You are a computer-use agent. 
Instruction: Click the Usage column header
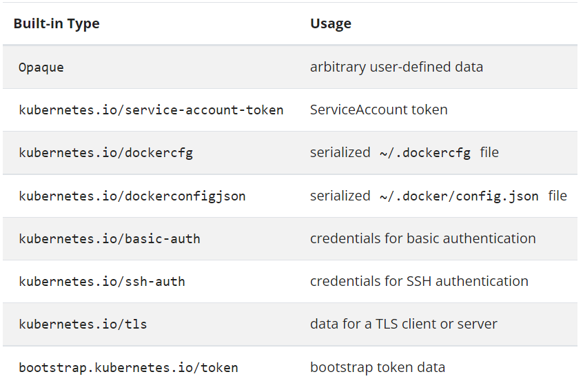pos(331,23)
